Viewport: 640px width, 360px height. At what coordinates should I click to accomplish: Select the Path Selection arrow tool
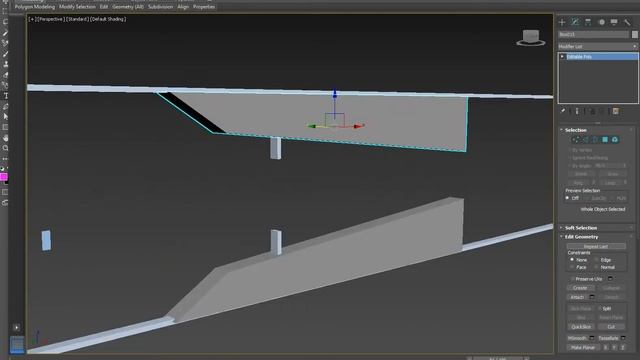pos(6,117)
